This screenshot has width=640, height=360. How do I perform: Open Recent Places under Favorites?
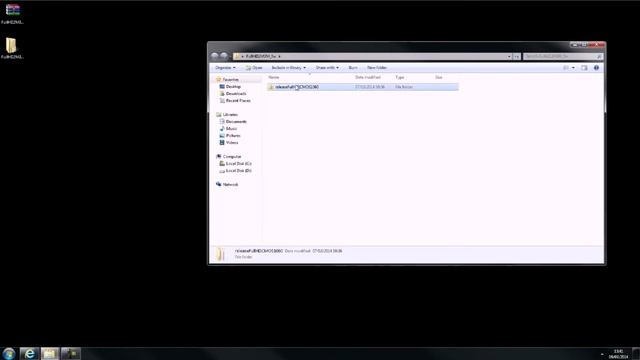coord(238,100)
